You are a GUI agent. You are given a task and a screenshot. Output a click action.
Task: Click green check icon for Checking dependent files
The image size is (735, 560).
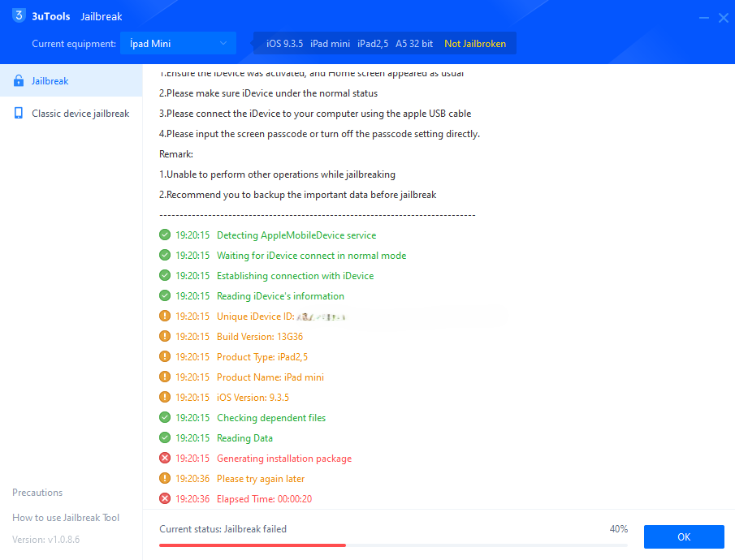coord(165,417)
